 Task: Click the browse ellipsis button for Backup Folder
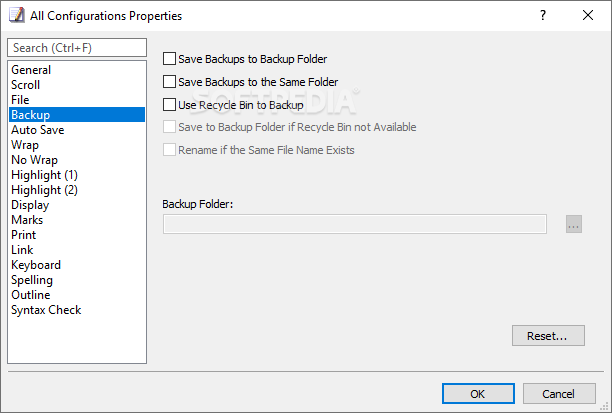(x=573, y=224)
